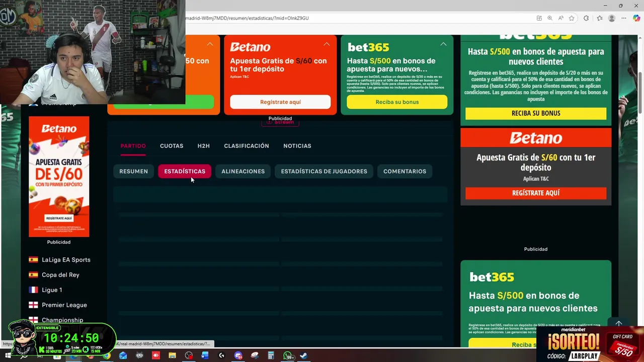
Task: Click REGISTRATE AQUI on Betano vertical banner
Action: (59, 218)
